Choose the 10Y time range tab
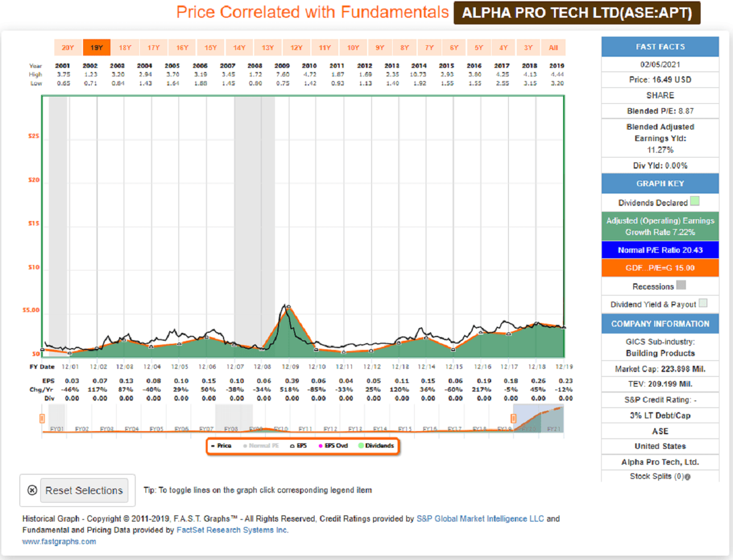The image size is (733, 560). pyautogui.click(x=353, y=48)
